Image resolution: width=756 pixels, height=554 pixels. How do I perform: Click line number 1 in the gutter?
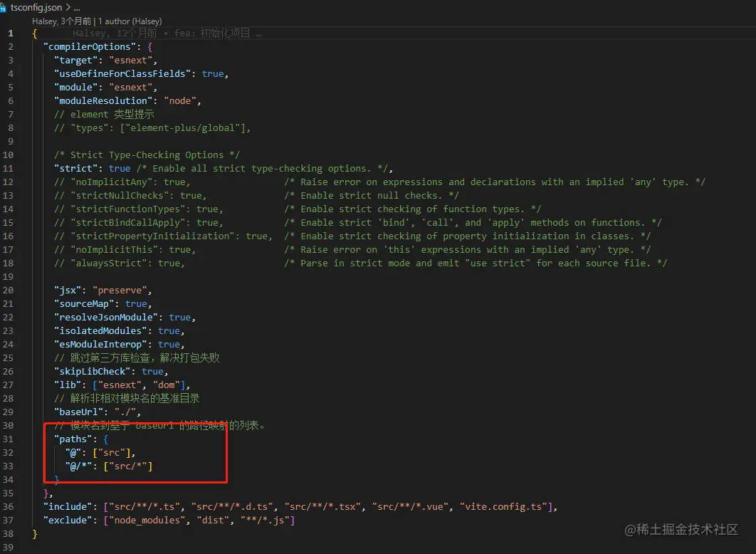pyautogui.click(x=11, y=33)
